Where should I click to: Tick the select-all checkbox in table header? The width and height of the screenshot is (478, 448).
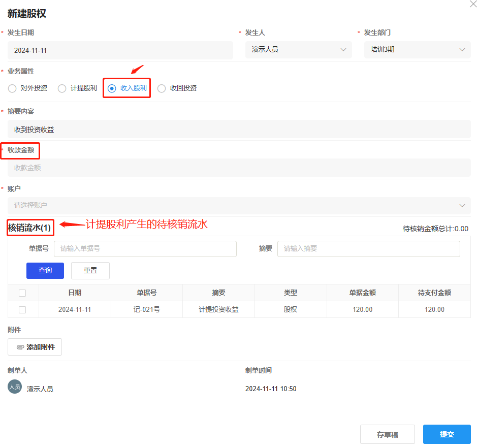[22, 293]
